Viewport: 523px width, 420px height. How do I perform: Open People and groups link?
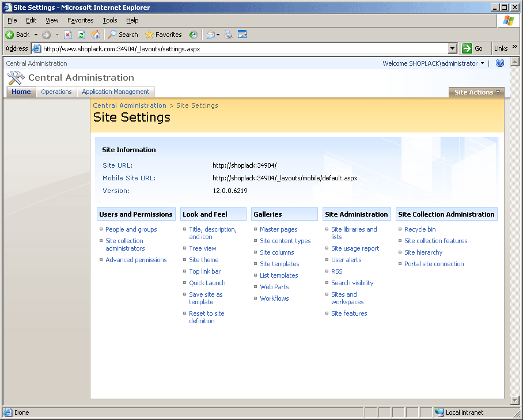[x=131, y=229]
